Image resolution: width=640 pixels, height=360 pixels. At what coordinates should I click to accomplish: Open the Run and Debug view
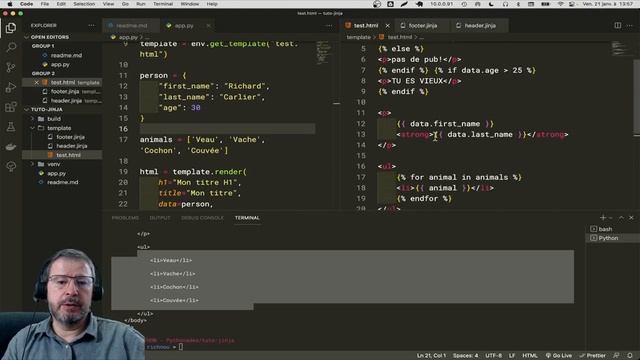click(11, 87)
